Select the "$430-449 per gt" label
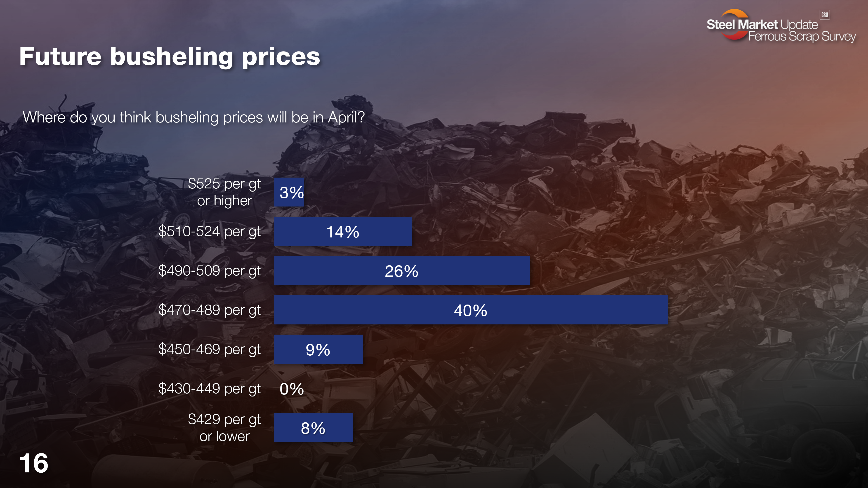Screen dimensions: 868x488 coord(210,389)
